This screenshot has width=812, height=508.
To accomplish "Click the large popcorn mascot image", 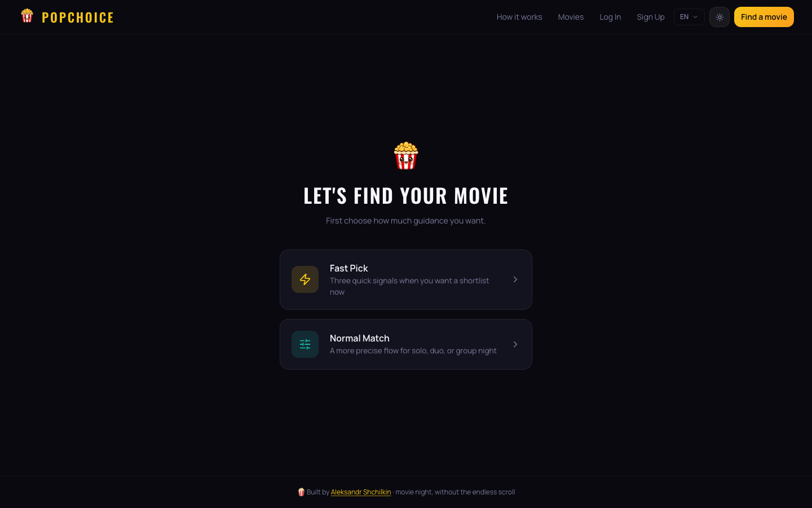I will point(406,156).
